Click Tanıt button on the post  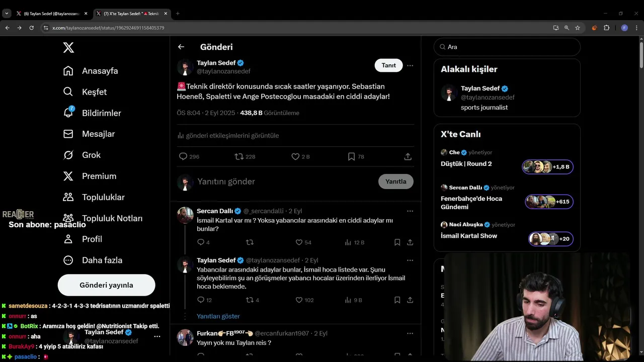(388, 65)
